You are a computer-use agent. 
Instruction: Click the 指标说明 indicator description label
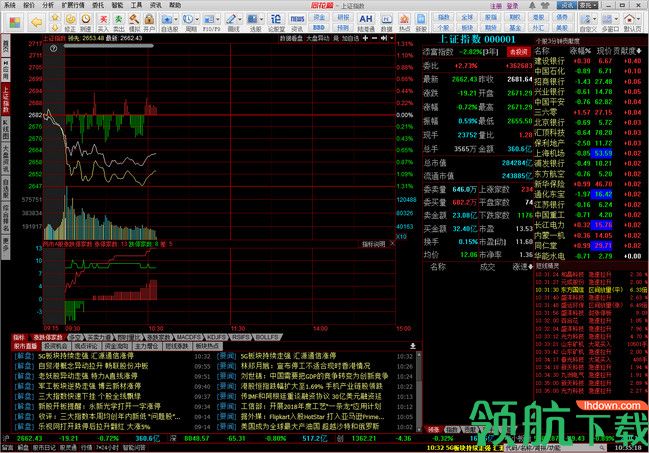click(x=374, y=244)
